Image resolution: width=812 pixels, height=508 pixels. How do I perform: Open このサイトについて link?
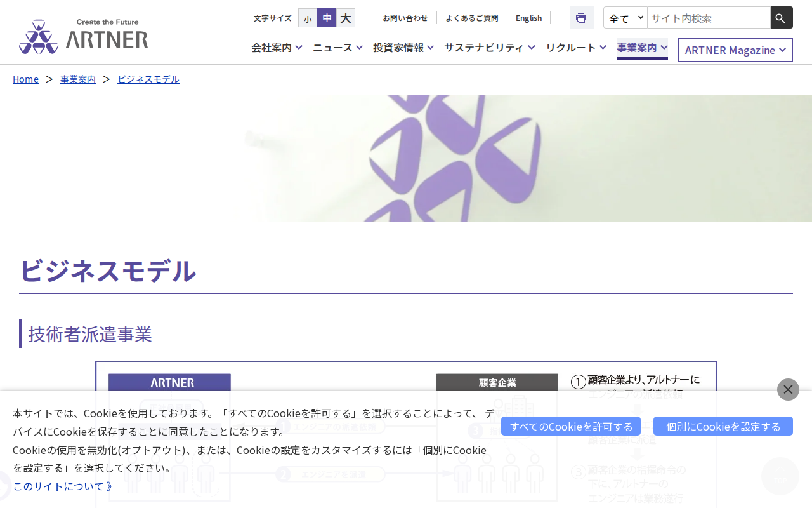pos(65,486)
